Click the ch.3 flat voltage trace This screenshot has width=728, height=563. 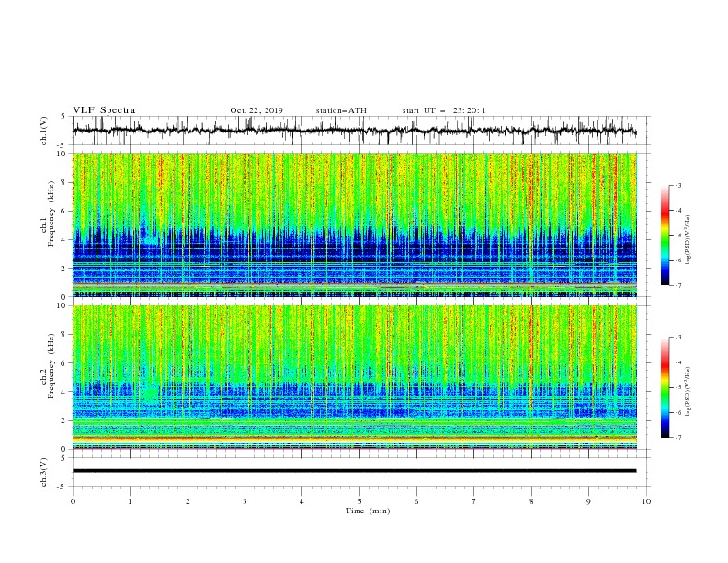354,471
